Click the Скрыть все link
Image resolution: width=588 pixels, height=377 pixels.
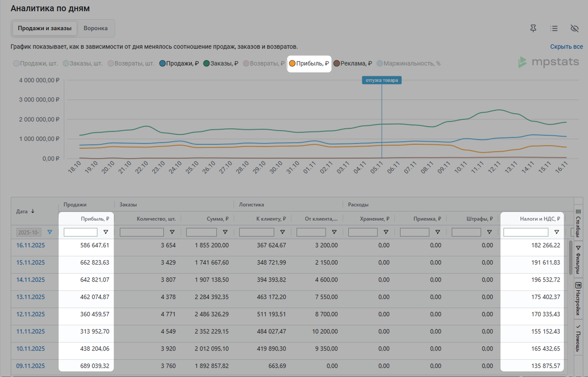(566, 47)
